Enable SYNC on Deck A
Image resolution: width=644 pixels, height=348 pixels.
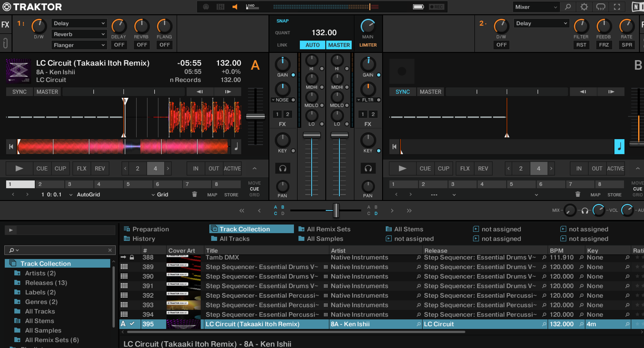(20, 92)
